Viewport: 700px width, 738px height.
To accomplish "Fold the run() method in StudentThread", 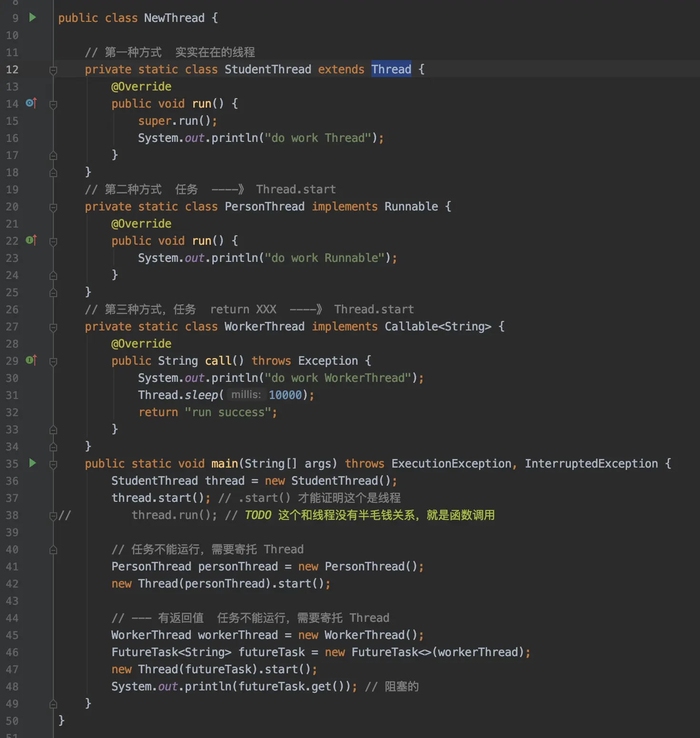I will (x=53, y=104).
